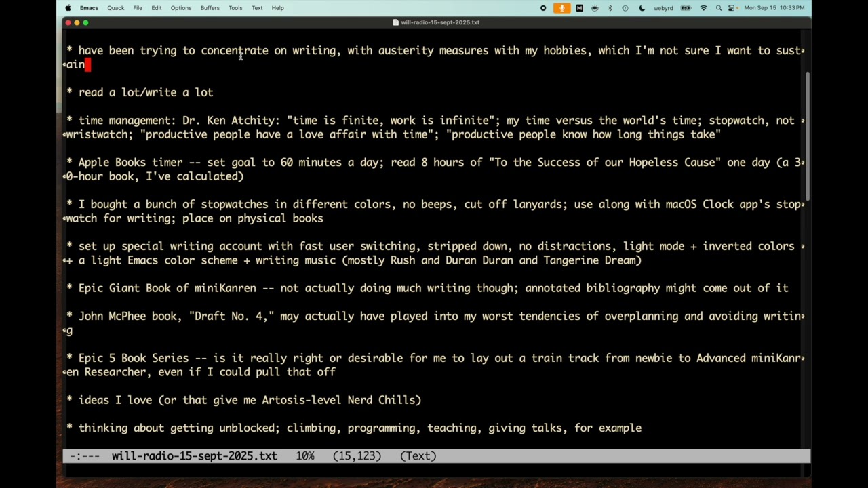
Task: Click the coffee cup menu bar icon
Action: (595, 8)
